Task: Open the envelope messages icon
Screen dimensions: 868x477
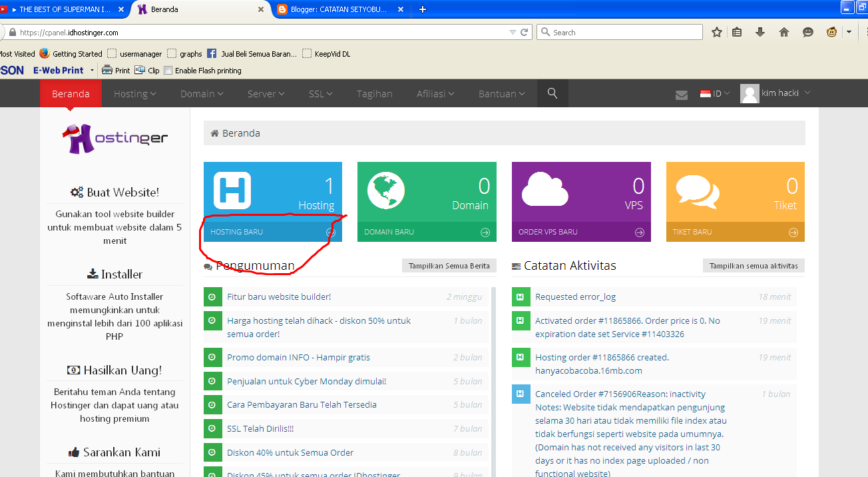Action: [x=681, y=95]
